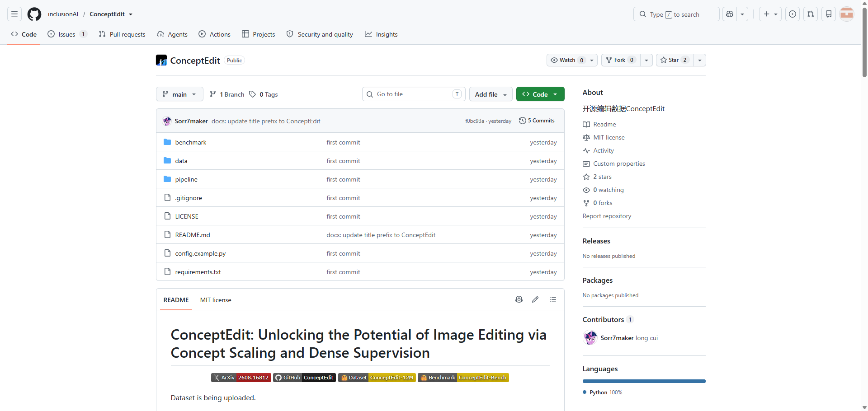The height and width of the screenshot is (411, 868).
Task: Open the GitHub ConceptEdit badge
Action: coord(304,378)
